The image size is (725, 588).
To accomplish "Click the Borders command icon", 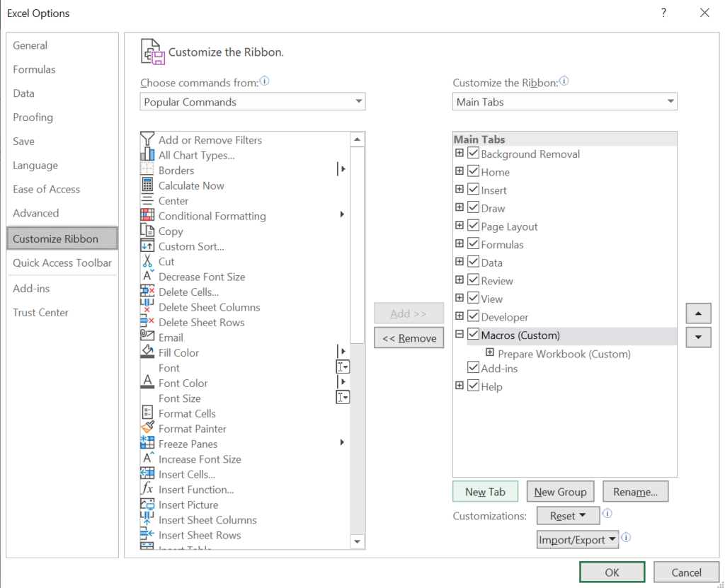I will coord(147,170).
